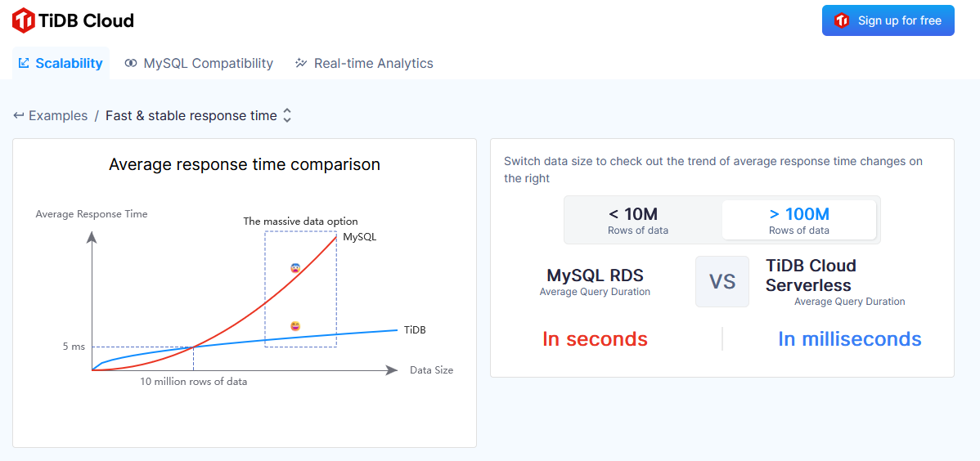The width and height of the screenshot is (980, 461).
Task: Click the Scalability chart icon
Action: [x=24, y=63]
